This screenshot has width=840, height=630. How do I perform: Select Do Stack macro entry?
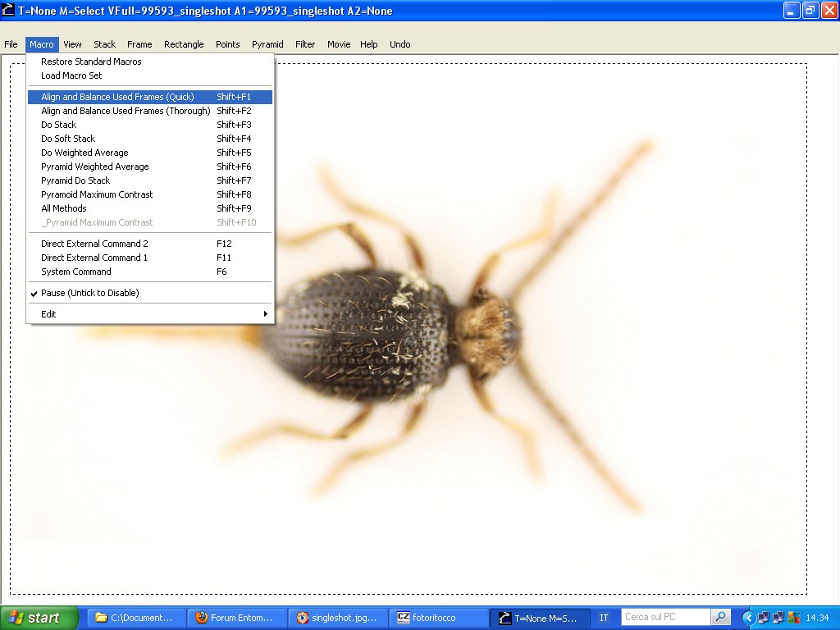[59, 125]
